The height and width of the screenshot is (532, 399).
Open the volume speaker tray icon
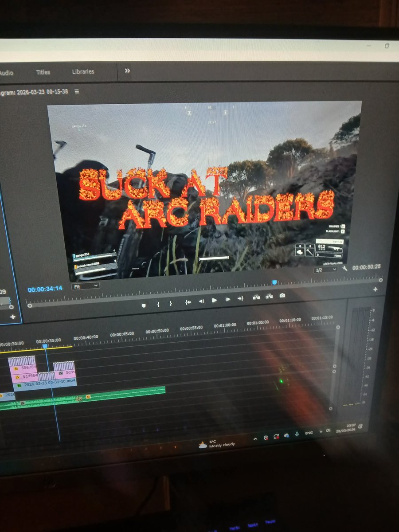click(x=328, y=430)
